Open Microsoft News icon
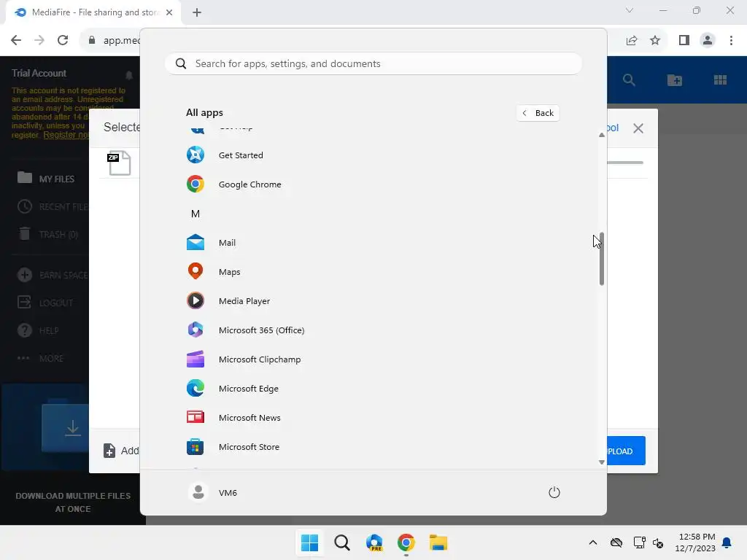 pyautogui.click(x=196, y=418)
